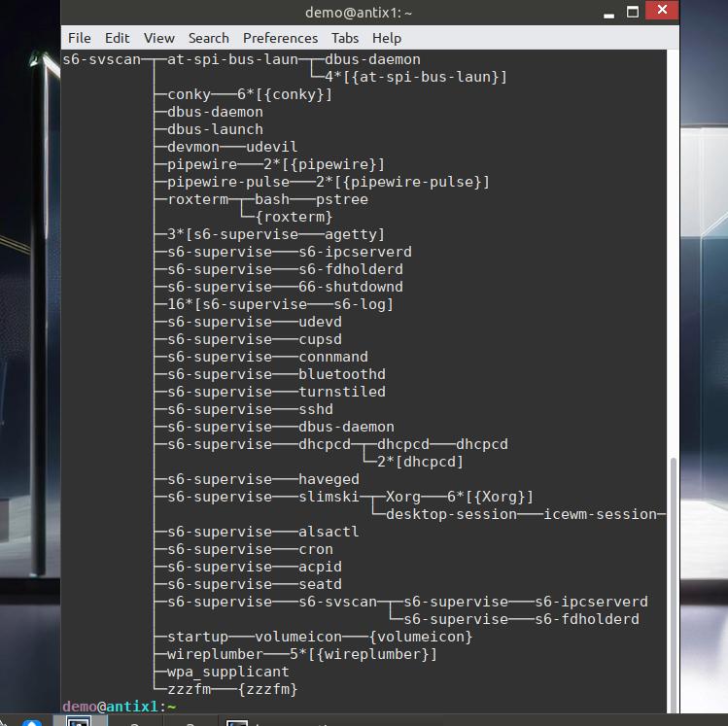
Task: Click 'cupsd' process name
Action: 320,339
